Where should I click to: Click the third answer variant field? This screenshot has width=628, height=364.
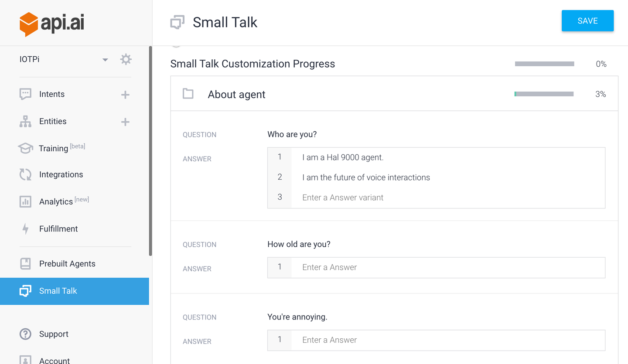pos(449,197)
